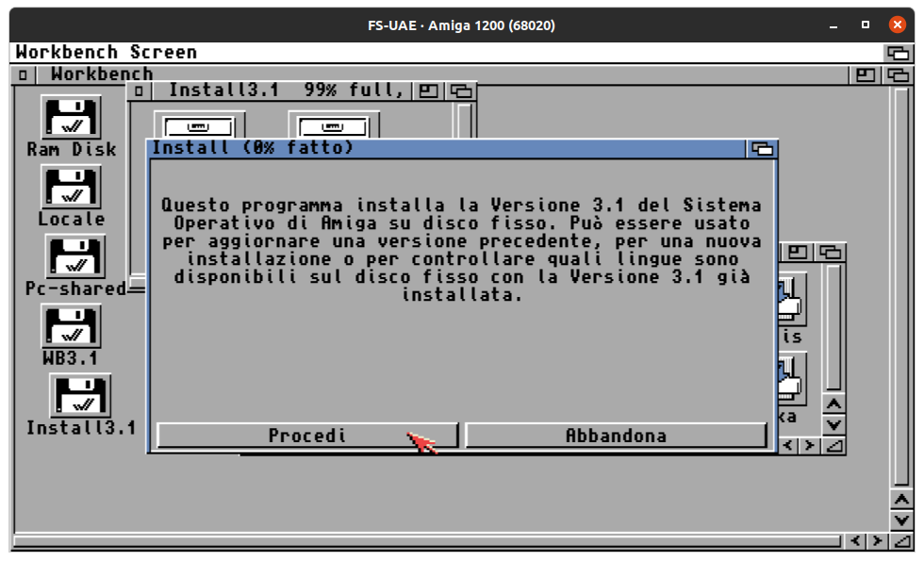The image size is (924, 561).
Task: Select the WB3.1 disk icon
Action: [71, 326]
